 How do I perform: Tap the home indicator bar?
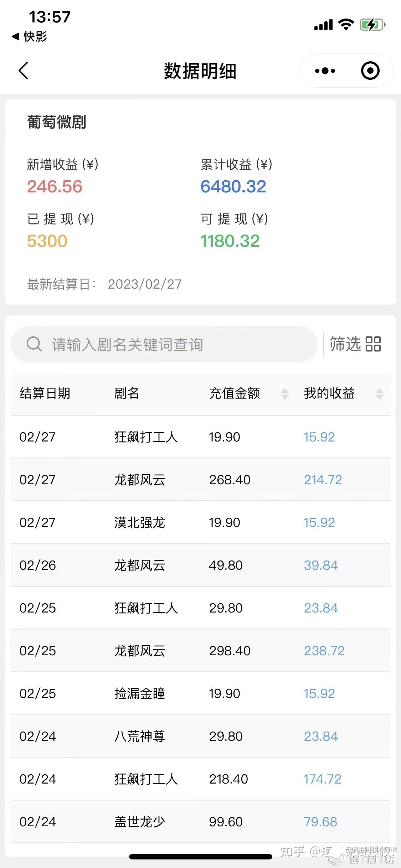201,857
